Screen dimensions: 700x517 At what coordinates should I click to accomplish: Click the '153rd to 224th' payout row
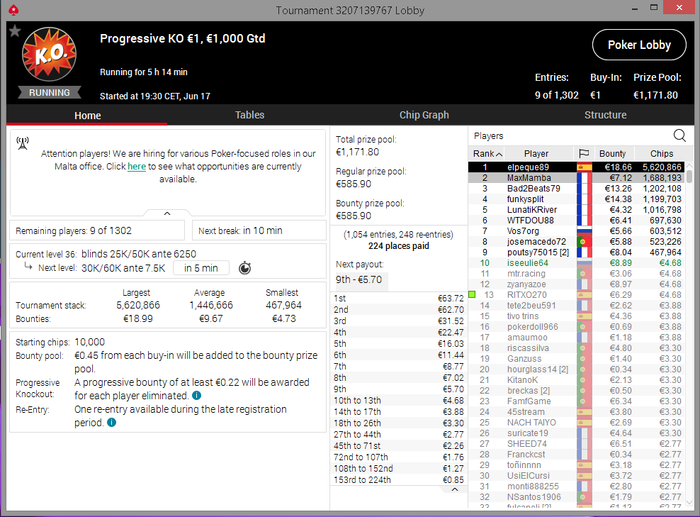(x=399, y=480)
